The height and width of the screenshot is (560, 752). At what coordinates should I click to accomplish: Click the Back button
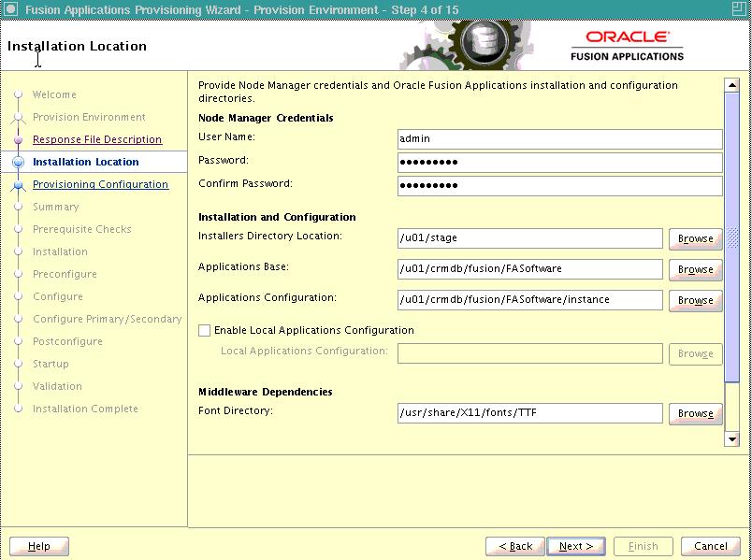[x=515, y=546]
